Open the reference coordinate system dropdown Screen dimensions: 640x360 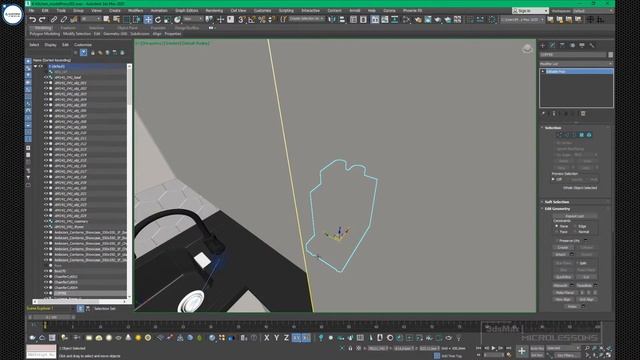(193, 20)
